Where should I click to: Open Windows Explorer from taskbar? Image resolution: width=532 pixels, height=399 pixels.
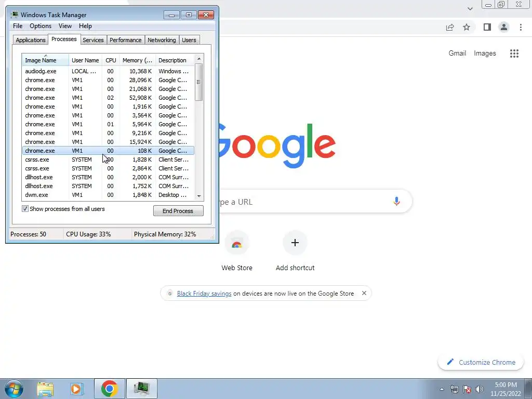45,389
